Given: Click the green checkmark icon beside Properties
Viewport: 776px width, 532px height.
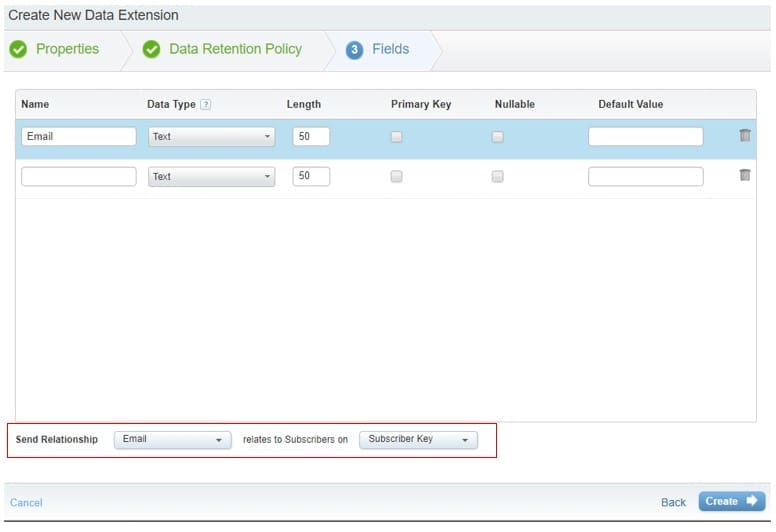Looking at the screenshot, I should [x=18, y=50].
